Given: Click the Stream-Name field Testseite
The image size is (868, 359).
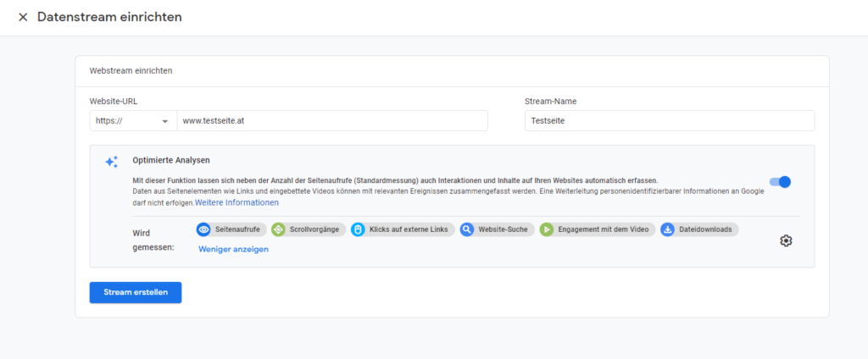Looking at the screenshot, I should tap(670, 120).
